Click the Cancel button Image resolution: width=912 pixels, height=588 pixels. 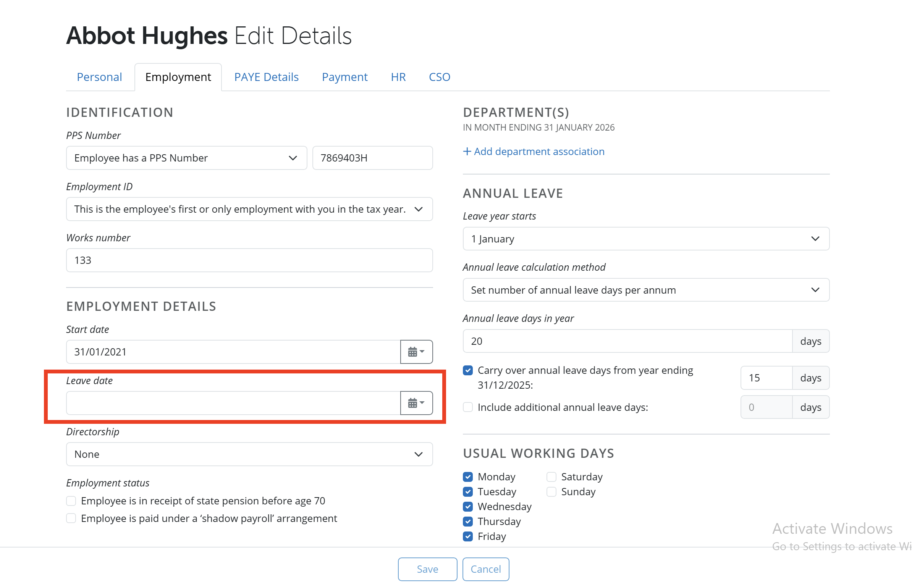485,569
